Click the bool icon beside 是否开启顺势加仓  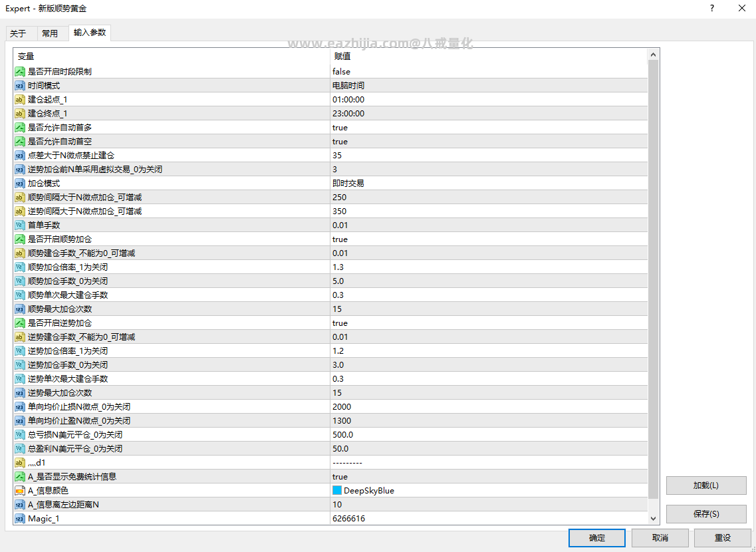[x=20, y=239]
